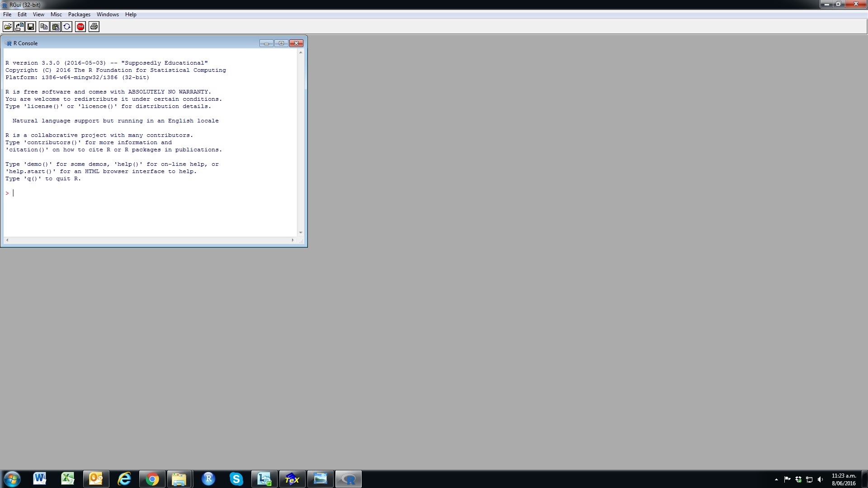The height and width of the screenshot is (488, 868).
Task: Click R Console vertical scrollbar down arrow
Action: (x=301, y=233)
